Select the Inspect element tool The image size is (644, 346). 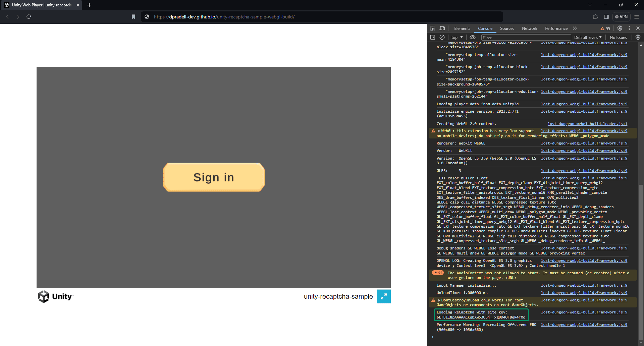[433, 28]
